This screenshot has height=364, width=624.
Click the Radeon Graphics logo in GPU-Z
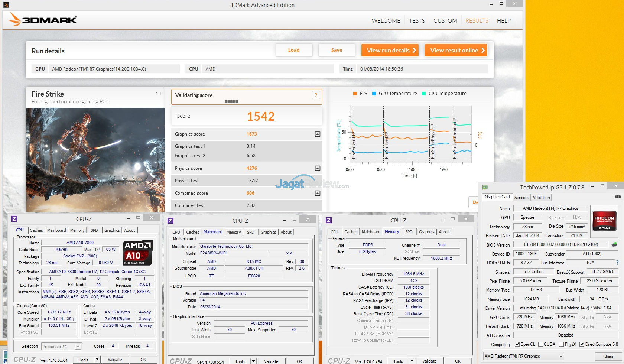pos(604,223)
